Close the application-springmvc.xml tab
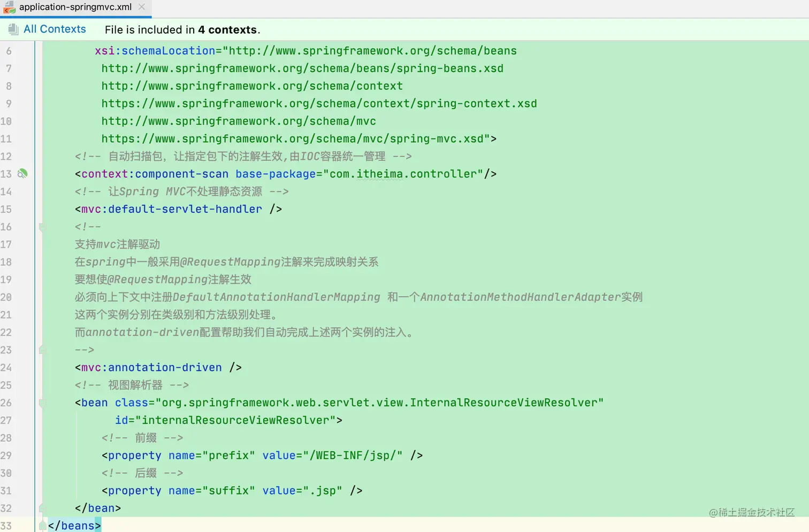 141,7
